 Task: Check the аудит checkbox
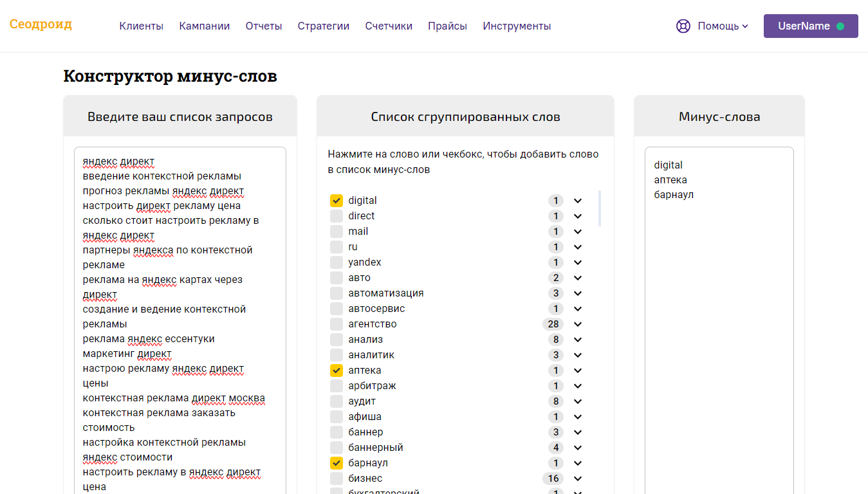337,401
